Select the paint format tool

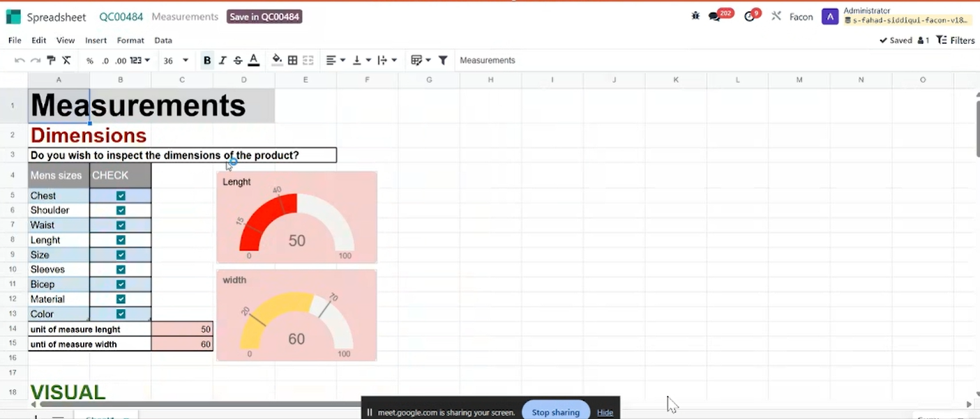pyautogui.click(x=51, y=61)
